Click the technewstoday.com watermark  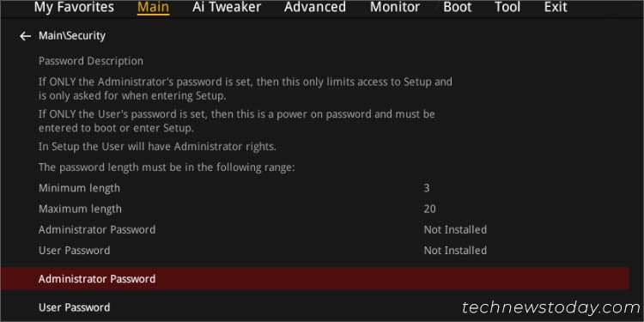click(x=550, y=307)
